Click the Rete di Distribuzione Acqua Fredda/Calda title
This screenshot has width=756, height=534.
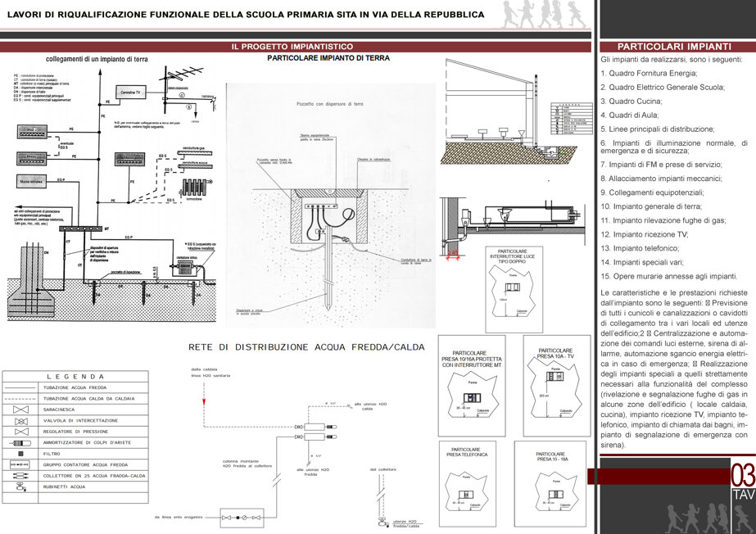tap(306, 347)
